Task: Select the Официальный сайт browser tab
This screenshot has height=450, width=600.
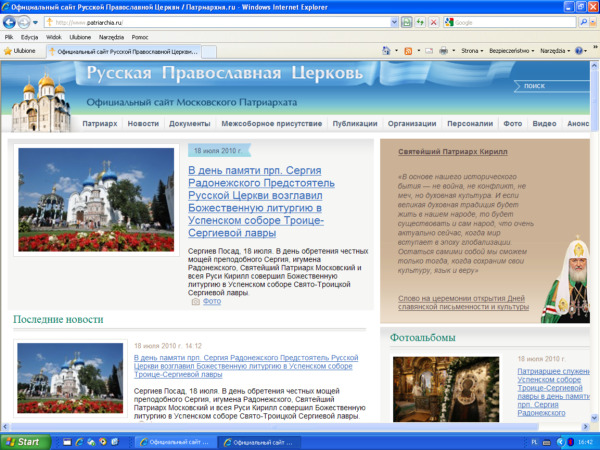Action: click(123, 52)
